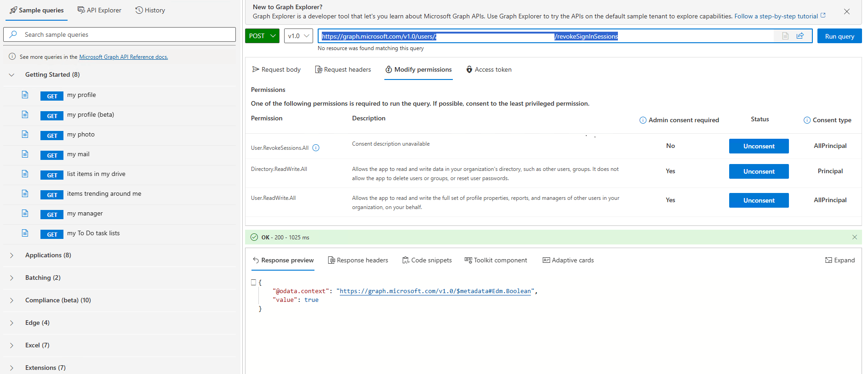The height and width of the screenshot is (374, 868).
Task: Expand the Batching (2) group
Action: [12, 278]
